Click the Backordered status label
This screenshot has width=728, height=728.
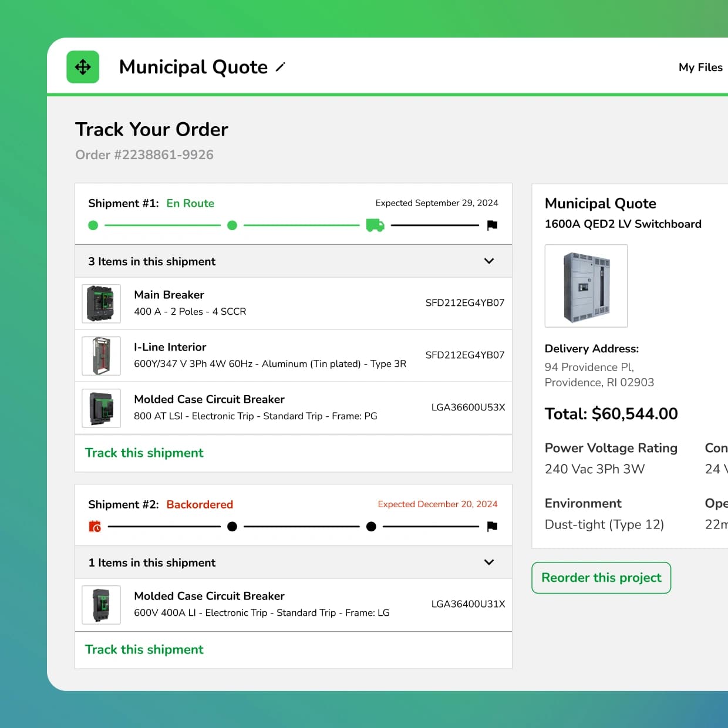200,504
